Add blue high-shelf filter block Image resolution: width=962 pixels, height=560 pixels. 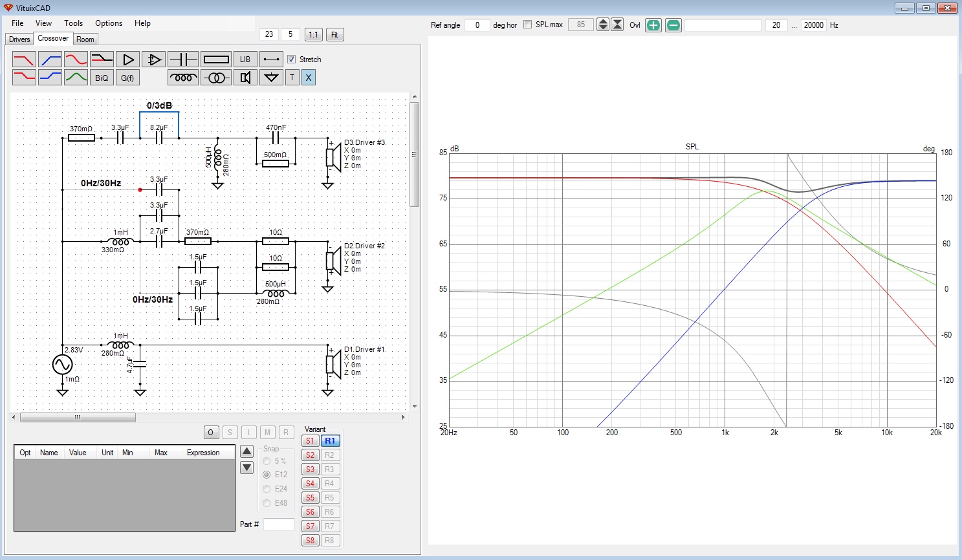[x=50, y=78]
